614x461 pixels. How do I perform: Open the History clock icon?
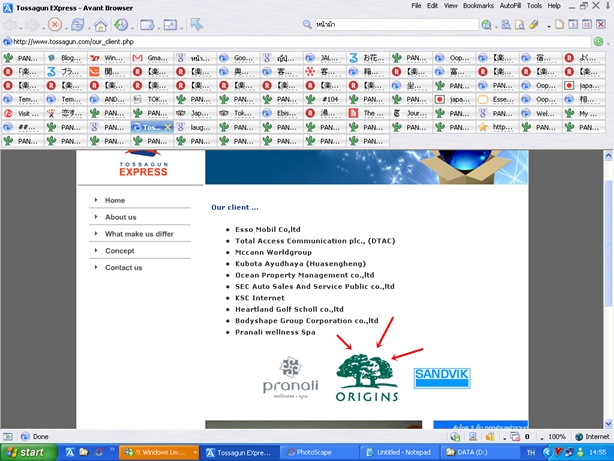(121, 25)
